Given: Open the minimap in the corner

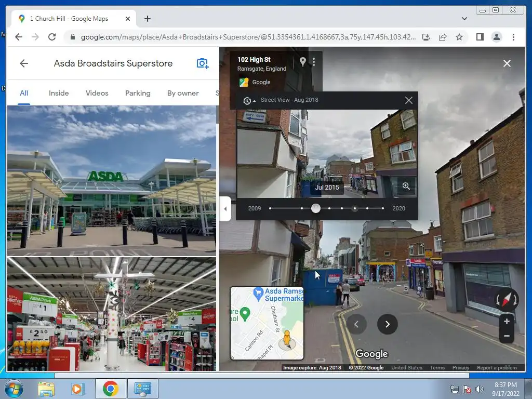Looking at the screenshot, I should coord(267,323).
